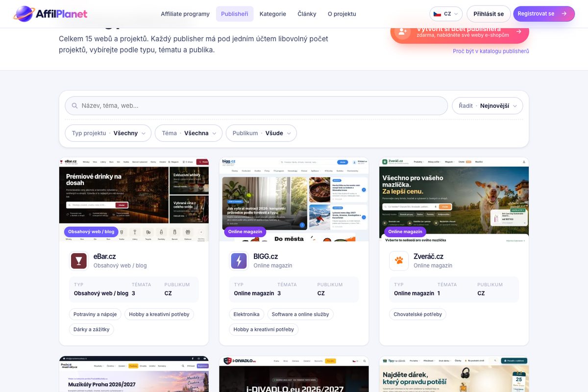Open Proč být v katalogu publisherů link
The height and width of the screenshot is (392, 588).
[491, 51]
